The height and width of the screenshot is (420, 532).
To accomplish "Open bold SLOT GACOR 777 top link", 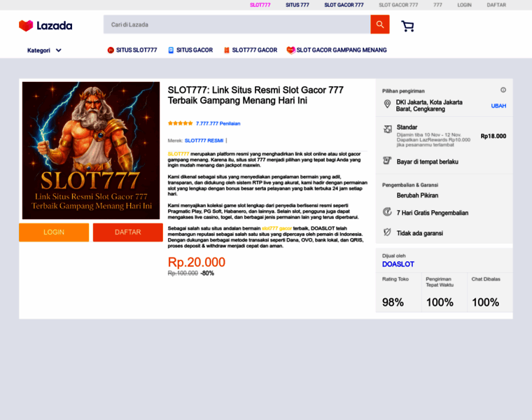I will [344, 5].
